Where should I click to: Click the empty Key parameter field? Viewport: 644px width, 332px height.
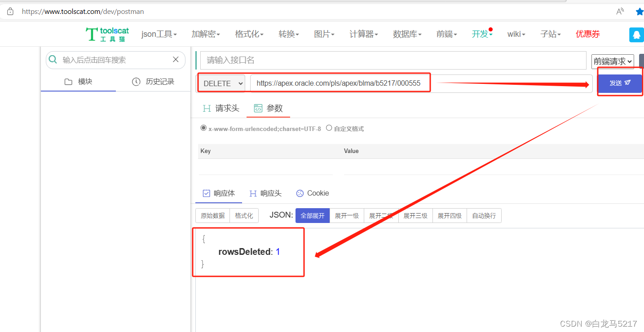pos(265,167)
